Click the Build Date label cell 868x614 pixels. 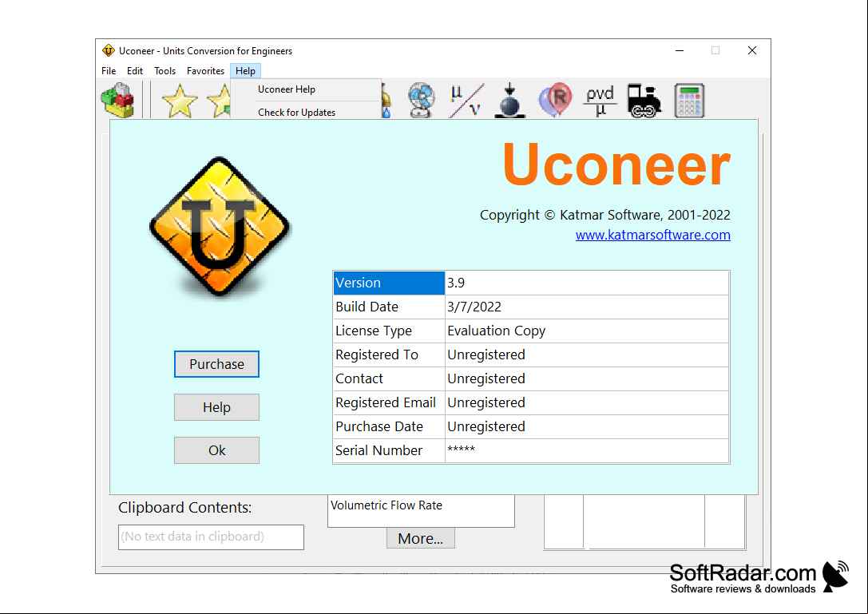[x=389, y=307]
